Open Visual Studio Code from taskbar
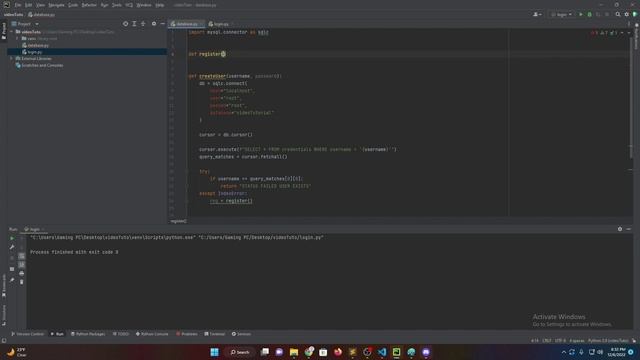Viewport: 640px width, 360px height. tap(382, 352)
